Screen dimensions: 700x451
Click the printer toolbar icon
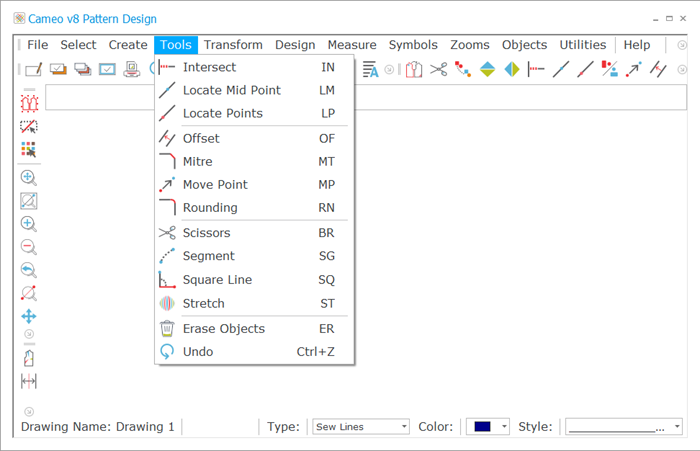[x=132, y=69]
